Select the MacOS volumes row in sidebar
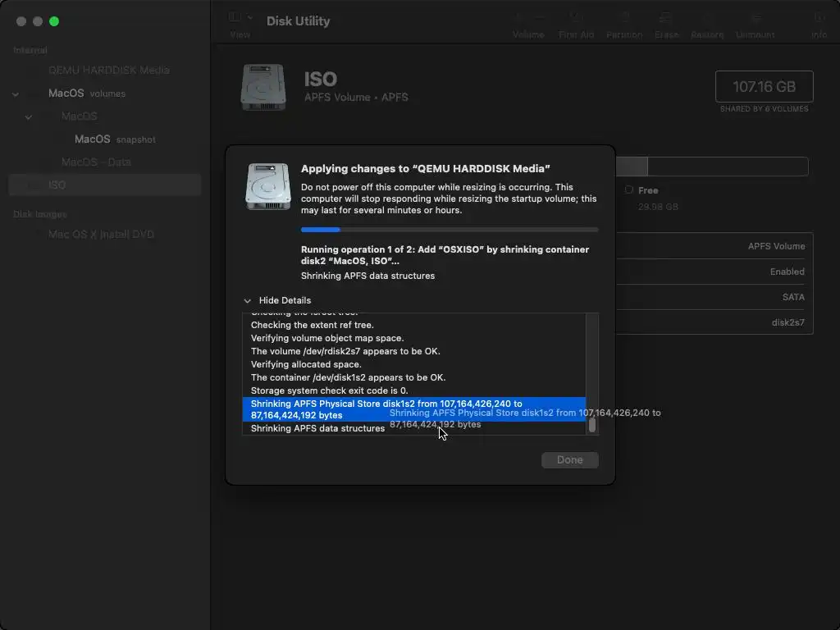This screenshot has width=840, height=630. pyautogui.click(x=105, y=94)
